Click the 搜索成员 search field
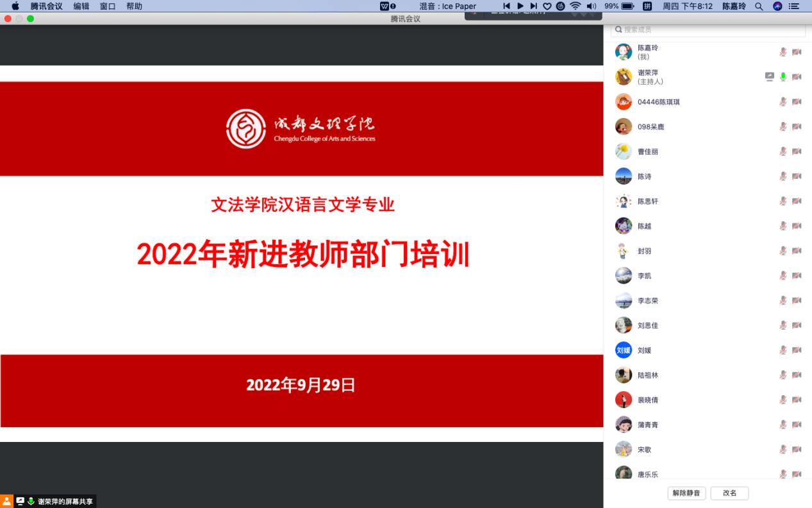812x508 pixels. 708,30
